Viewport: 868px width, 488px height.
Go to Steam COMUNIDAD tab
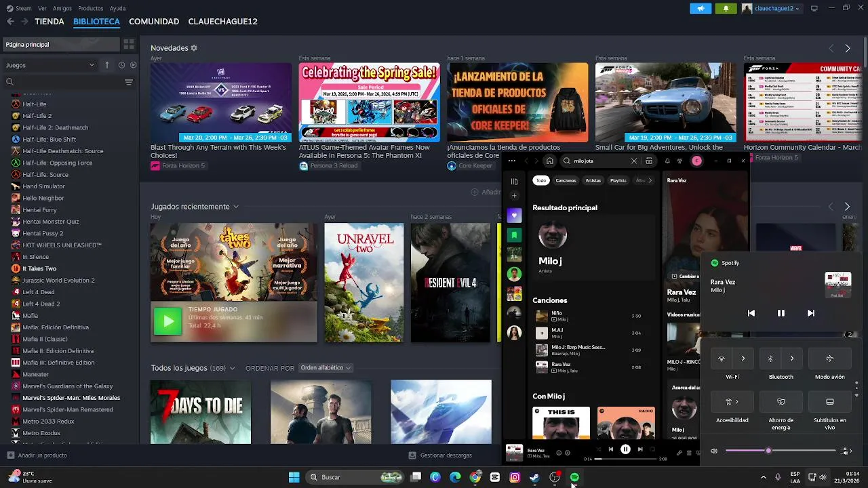tap(154, 22)
